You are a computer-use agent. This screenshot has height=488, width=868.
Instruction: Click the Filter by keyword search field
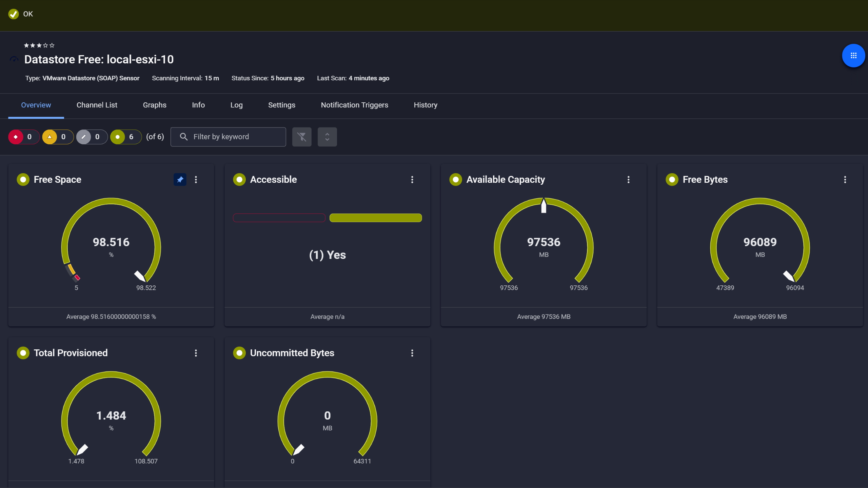pos(228,137)
